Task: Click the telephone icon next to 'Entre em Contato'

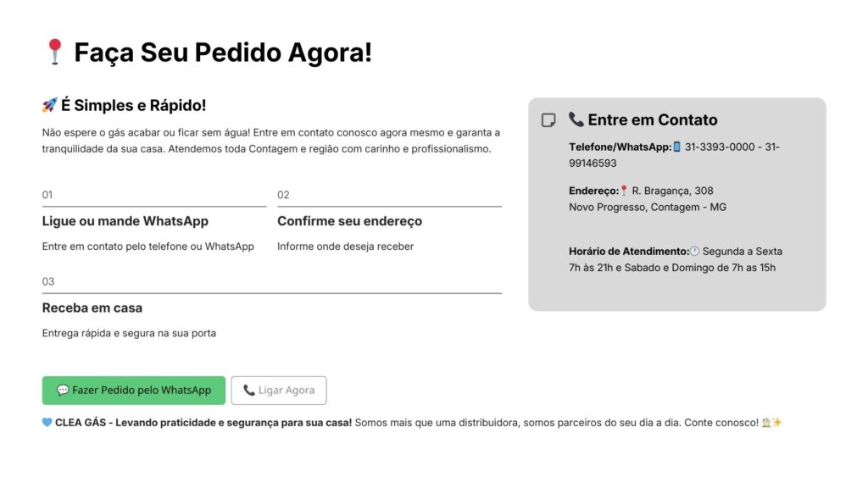Action: point(576,119)
